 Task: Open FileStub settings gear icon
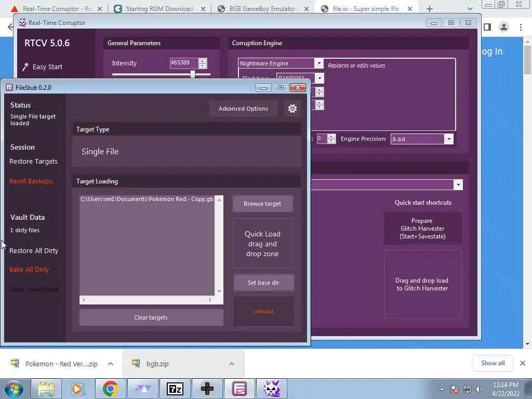click(292, 109)
